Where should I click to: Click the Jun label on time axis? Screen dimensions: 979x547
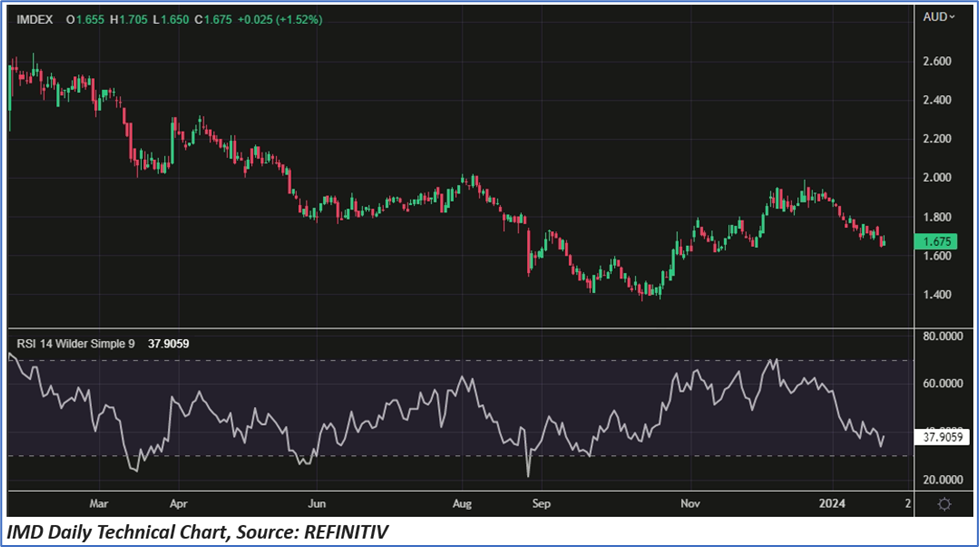click(x=317, y=503)
